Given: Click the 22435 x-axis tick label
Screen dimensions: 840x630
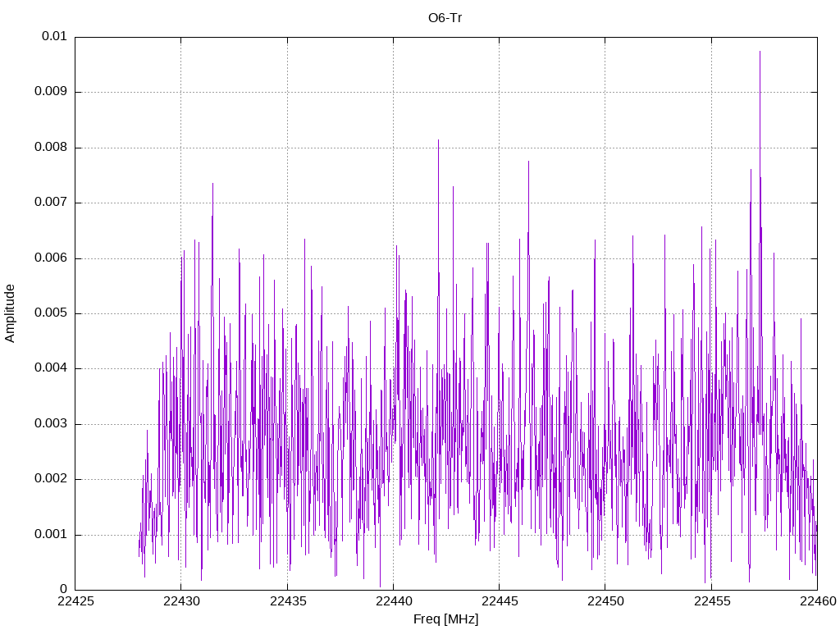Looking at the screenshot, I should click(287, 601).
